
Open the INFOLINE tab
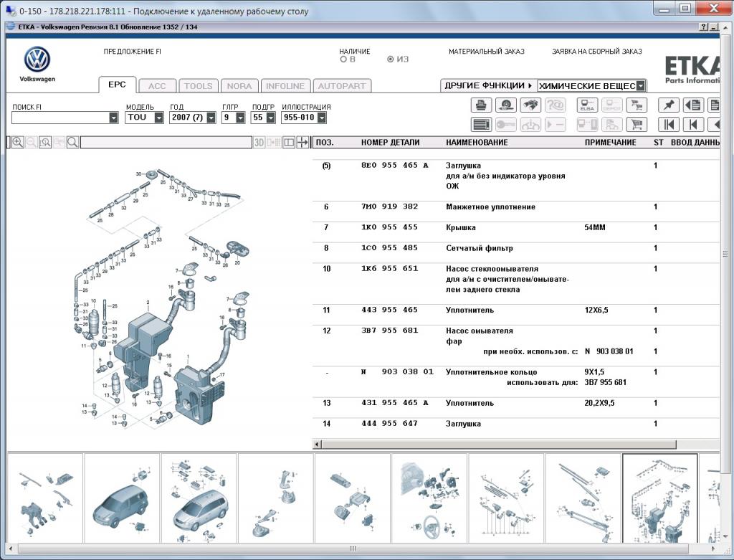285,86
